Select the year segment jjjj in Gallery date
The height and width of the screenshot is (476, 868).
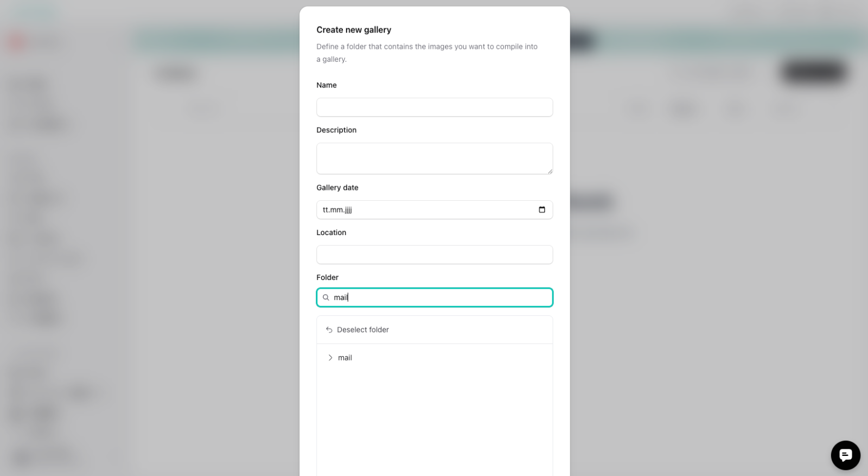click(x=348, y=210)
